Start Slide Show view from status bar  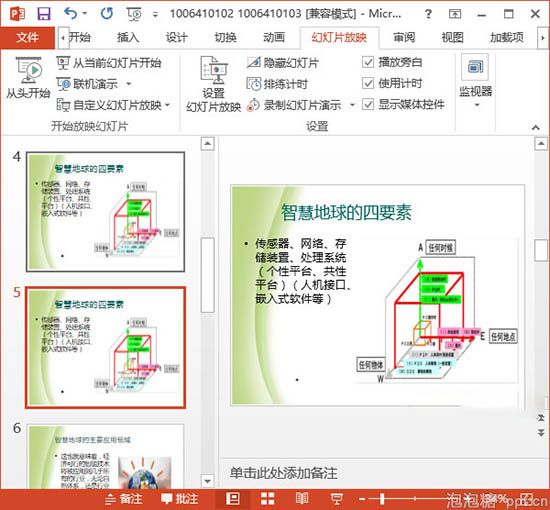[337, 498]
